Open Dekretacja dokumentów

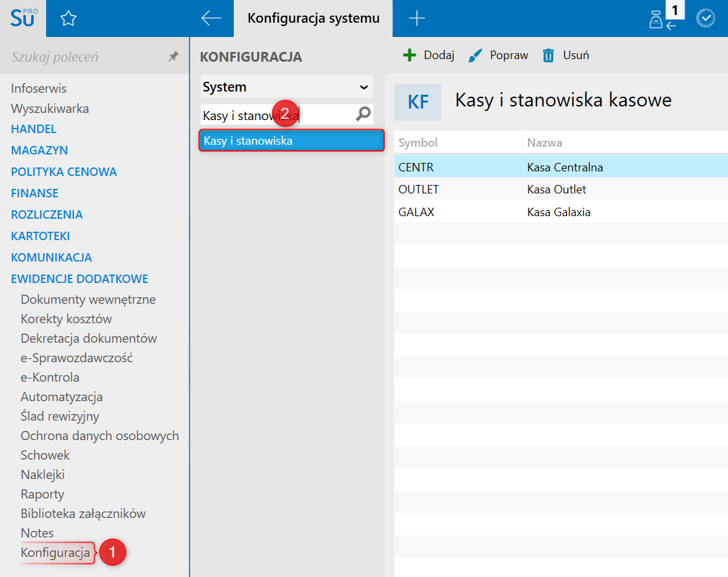coord(89,338)
